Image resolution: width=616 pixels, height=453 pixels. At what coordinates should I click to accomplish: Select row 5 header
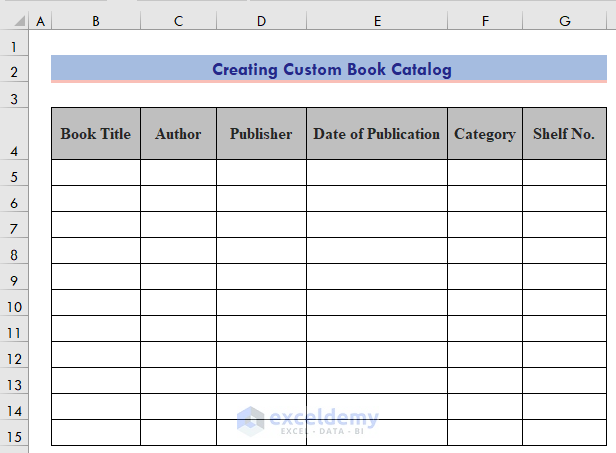tap(14, 172)
